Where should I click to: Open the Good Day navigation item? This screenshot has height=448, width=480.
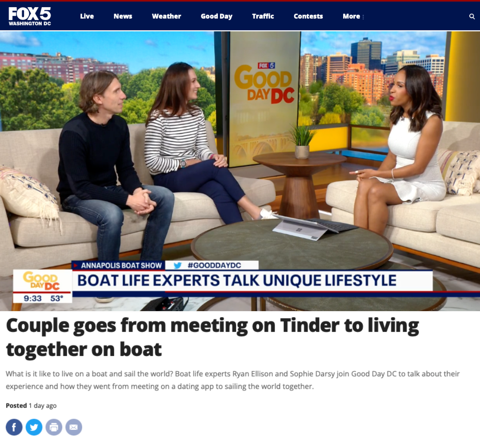click(x=216, y=16)
